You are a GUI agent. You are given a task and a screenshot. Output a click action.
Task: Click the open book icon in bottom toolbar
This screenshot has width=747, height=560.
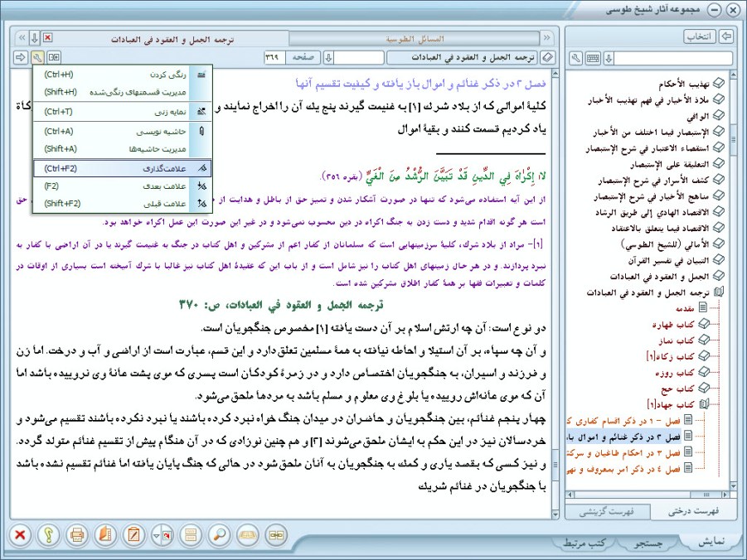tap(247, 535)
